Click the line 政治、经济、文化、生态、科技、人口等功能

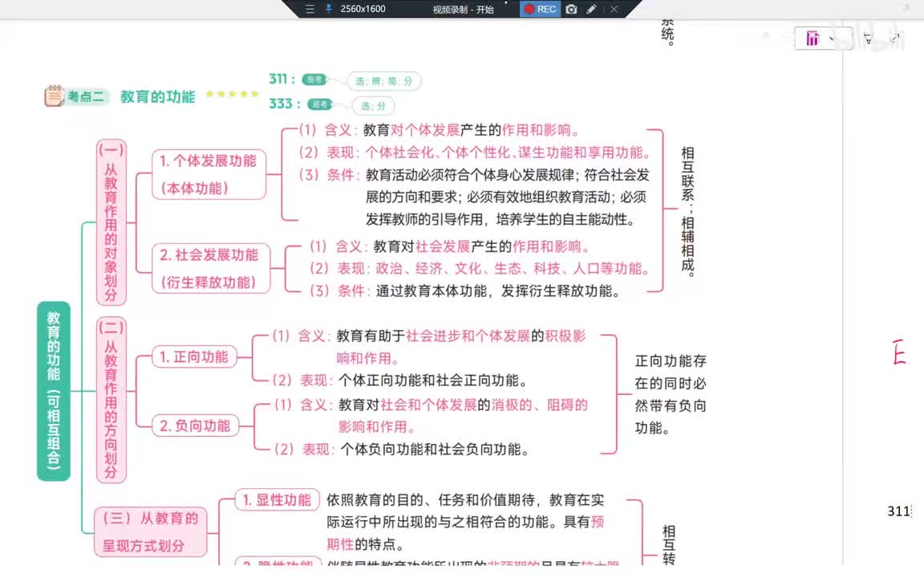click(513, 268)
